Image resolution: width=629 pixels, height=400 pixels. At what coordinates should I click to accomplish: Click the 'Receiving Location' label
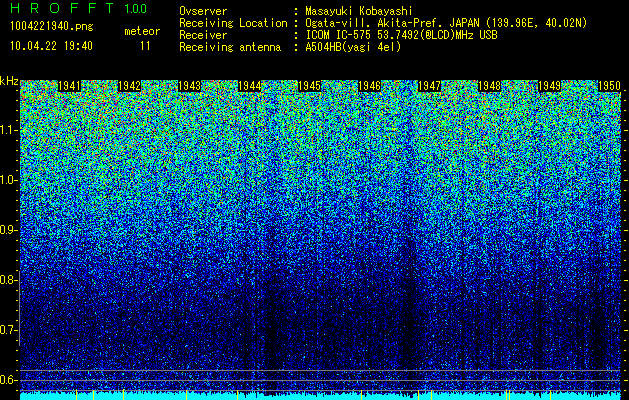coord(233,23)
